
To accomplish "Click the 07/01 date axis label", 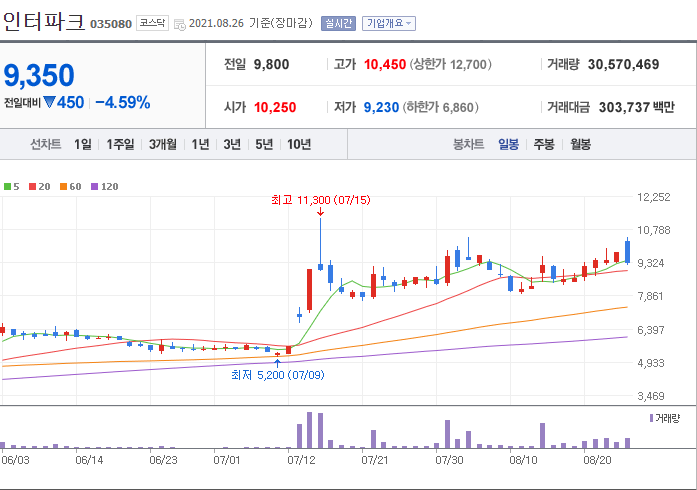I will pos(227,460).
